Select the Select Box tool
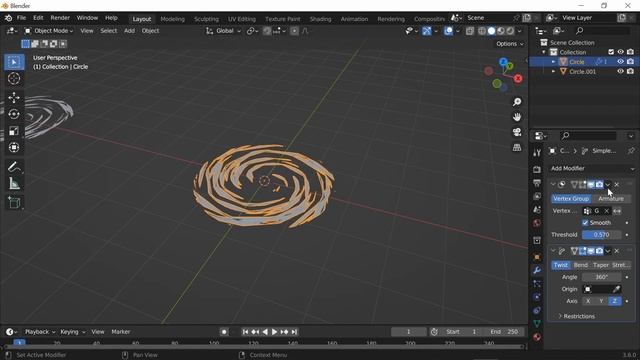The height and width of the screenshot is (360, 640). pos(14,62)
